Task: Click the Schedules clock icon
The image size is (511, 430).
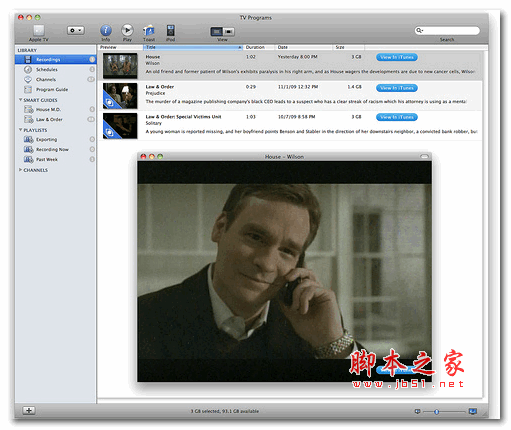Action: click(28, 69)
